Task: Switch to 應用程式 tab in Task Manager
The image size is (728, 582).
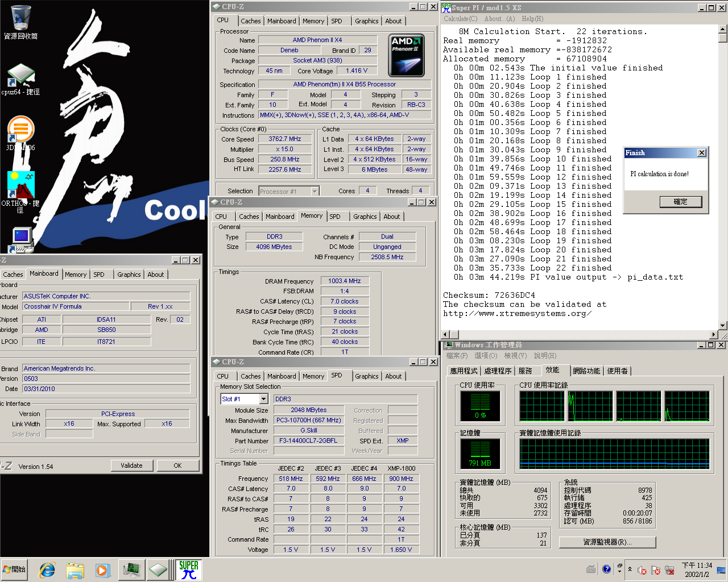Action: [464, 371]
